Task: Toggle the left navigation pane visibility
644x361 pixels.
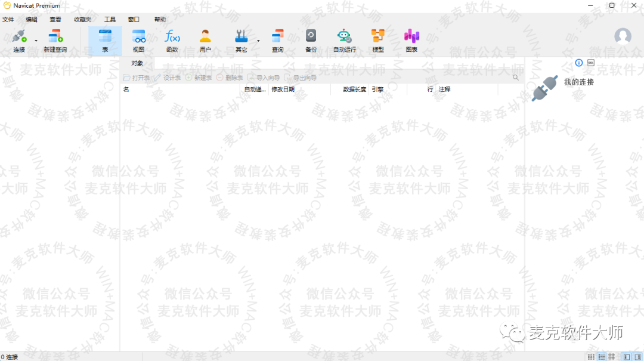Action: click(626, 357)
